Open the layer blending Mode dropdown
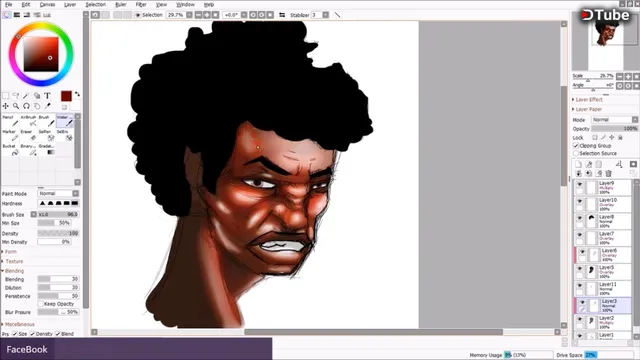 click(x=615, y=120)
